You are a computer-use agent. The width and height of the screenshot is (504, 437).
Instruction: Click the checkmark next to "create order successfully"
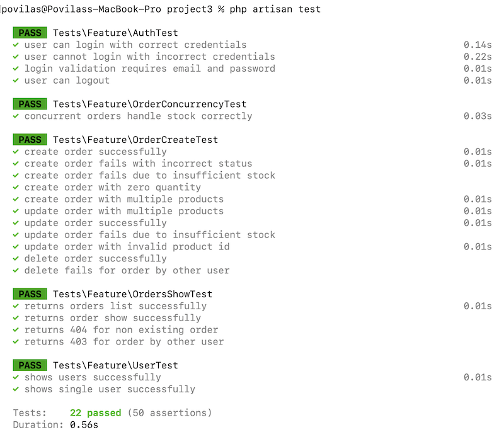click(x=15, y=152)
